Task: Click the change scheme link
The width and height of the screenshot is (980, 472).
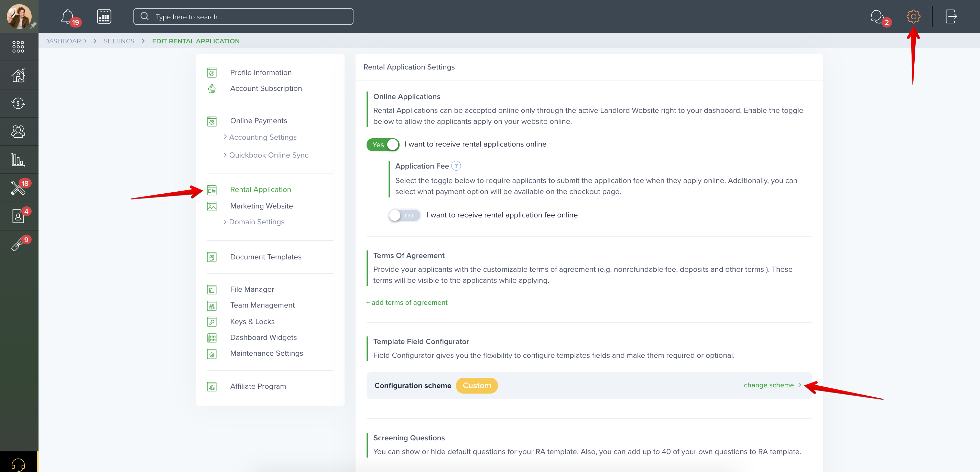Action: [772, 385]
